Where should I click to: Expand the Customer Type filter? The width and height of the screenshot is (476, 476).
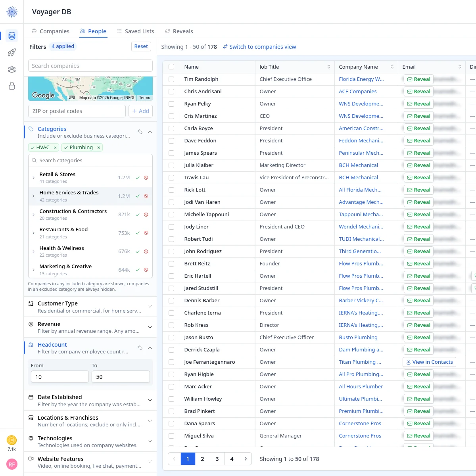click(x=150, y=307)
